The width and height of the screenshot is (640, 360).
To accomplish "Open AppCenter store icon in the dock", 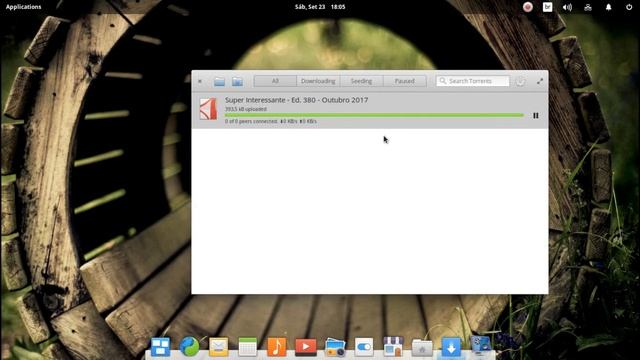I will 393,347.
